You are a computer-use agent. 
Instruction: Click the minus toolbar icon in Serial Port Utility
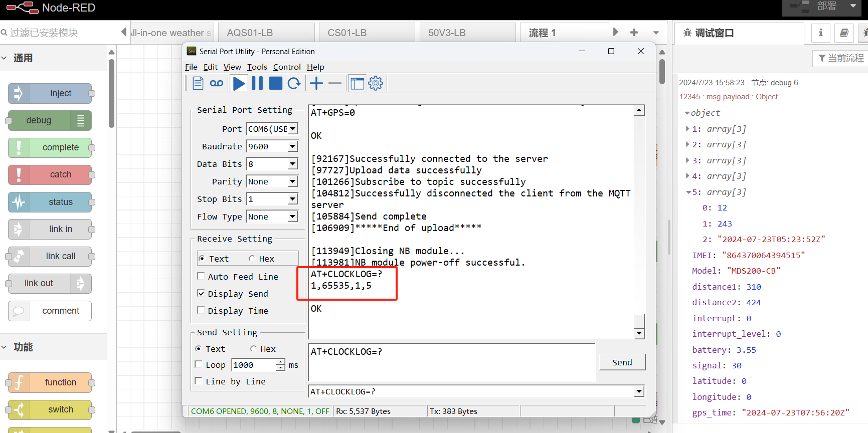(335, 83)
